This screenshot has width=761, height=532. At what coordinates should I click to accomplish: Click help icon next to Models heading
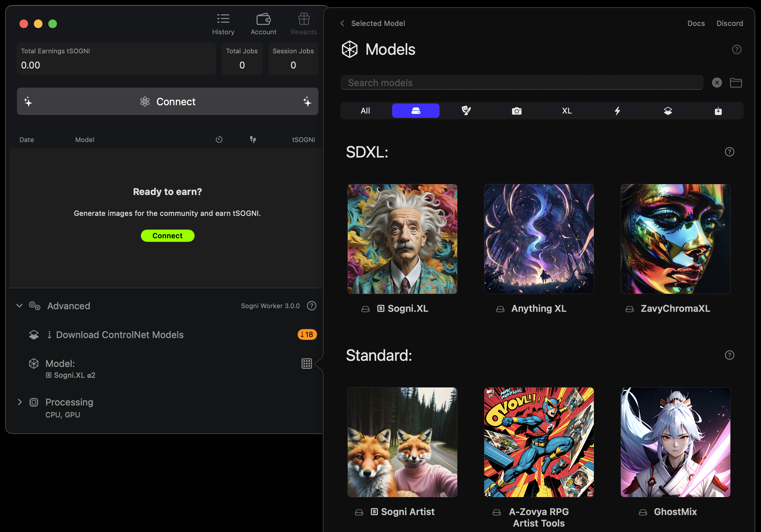pyautogui.click(x=736, y=49)
